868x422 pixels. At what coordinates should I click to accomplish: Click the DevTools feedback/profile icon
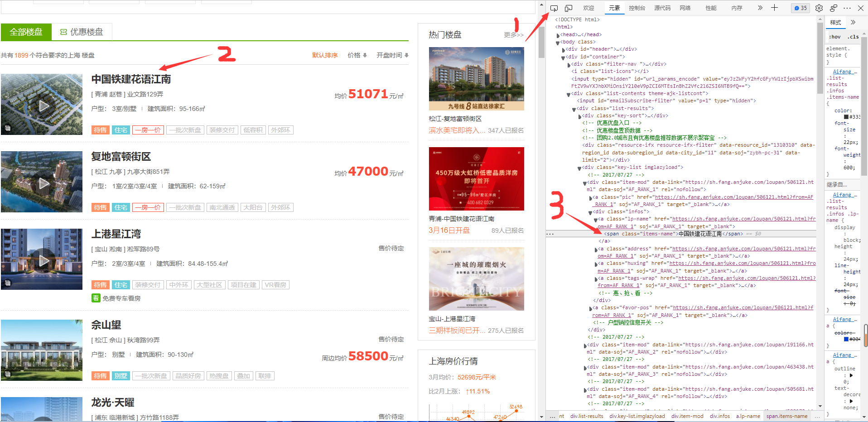(834, 8)
